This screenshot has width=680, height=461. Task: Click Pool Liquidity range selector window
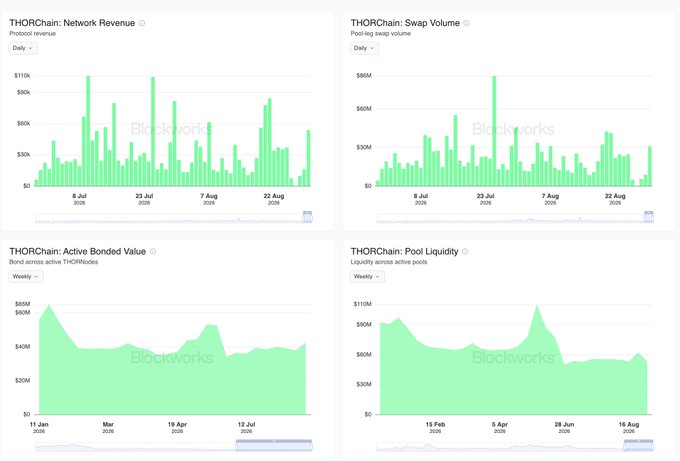click(638, 445)
